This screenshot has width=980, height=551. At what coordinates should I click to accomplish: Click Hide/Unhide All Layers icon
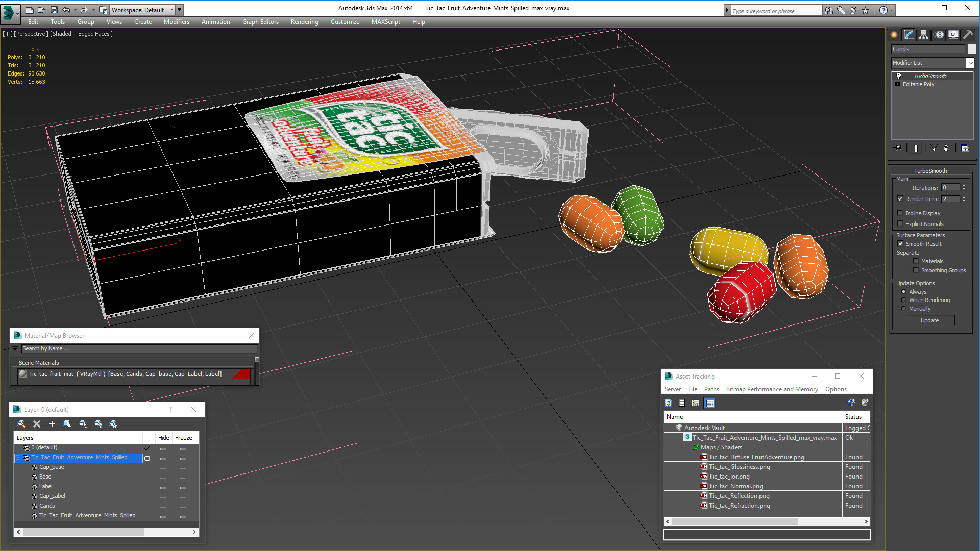(98, 424)
